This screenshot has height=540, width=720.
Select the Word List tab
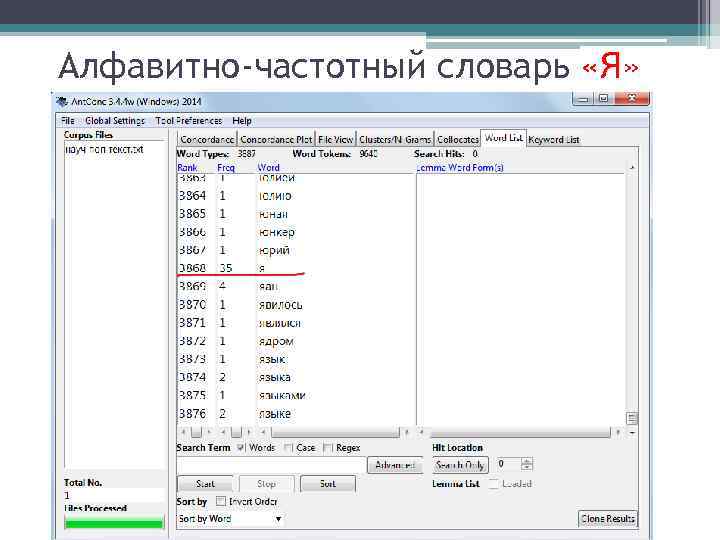click(x=503, y=138)
